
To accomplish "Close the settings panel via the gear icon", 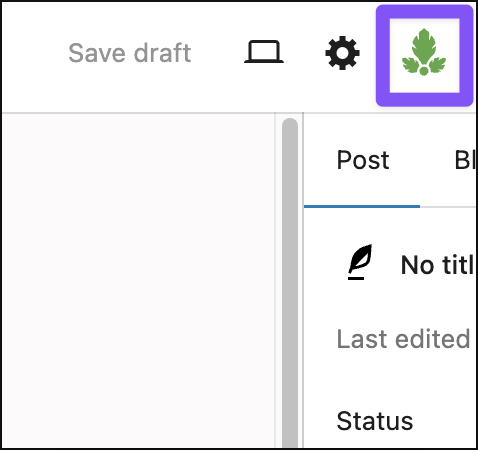I will (x=342, y=53).
